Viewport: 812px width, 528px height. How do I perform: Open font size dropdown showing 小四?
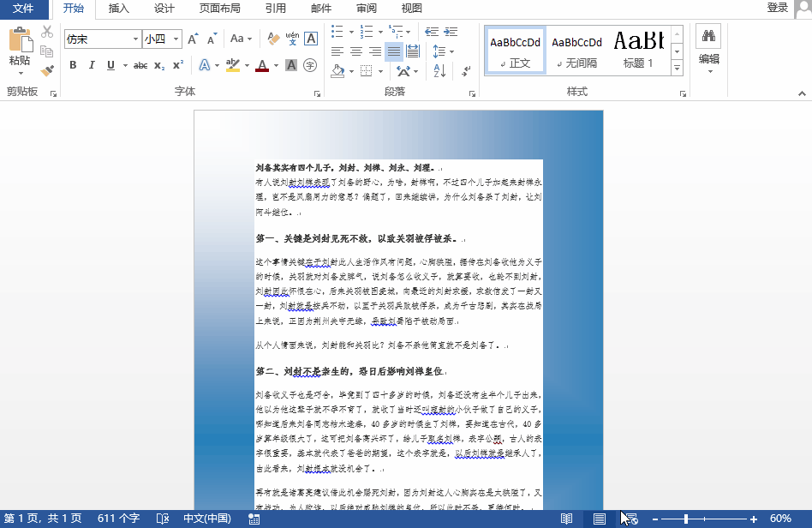click(x=176, y=39)
